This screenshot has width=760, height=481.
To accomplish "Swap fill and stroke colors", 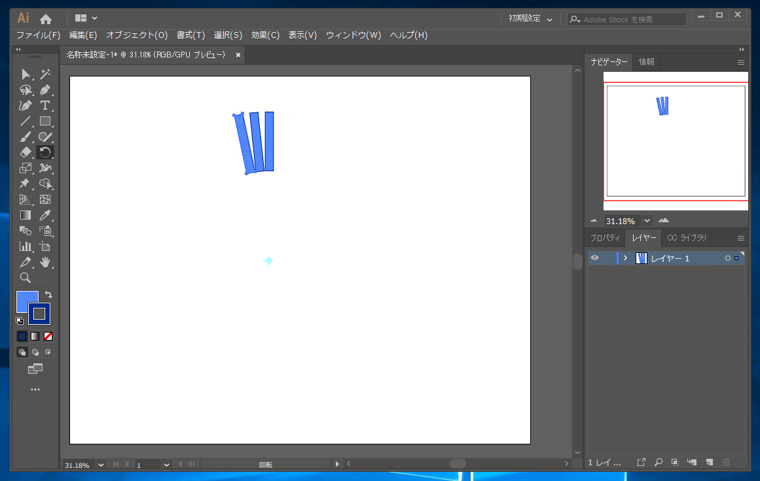I will 48,294.
